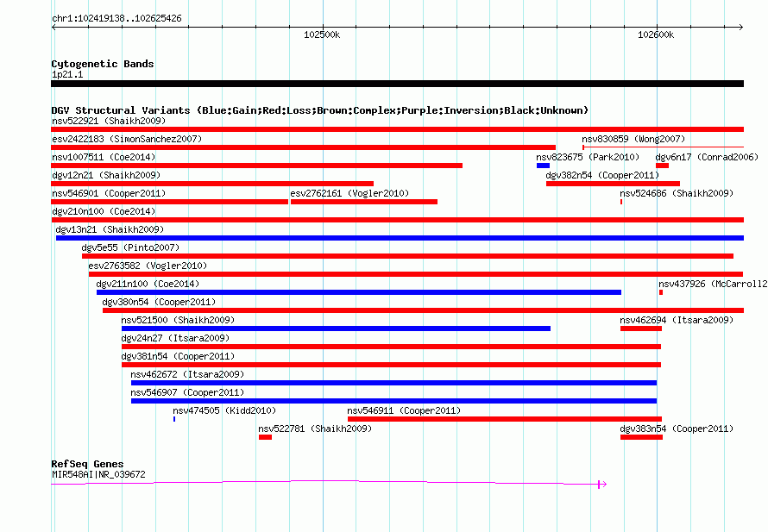
Task: Click the small nsv437926 (McCarroll) red marker
Action: [x=661, y=292]
